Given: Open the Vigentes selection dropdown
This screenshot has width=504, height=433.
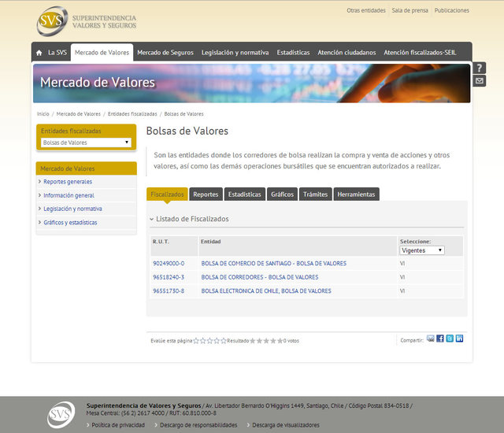Looking at the screenshot, I should point(422,250).
